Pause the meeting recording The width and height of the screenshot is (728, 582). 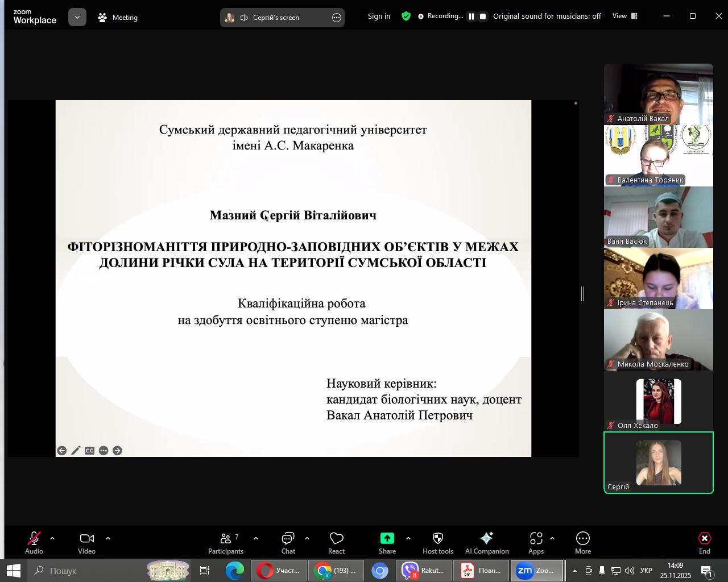coord(471,16)
